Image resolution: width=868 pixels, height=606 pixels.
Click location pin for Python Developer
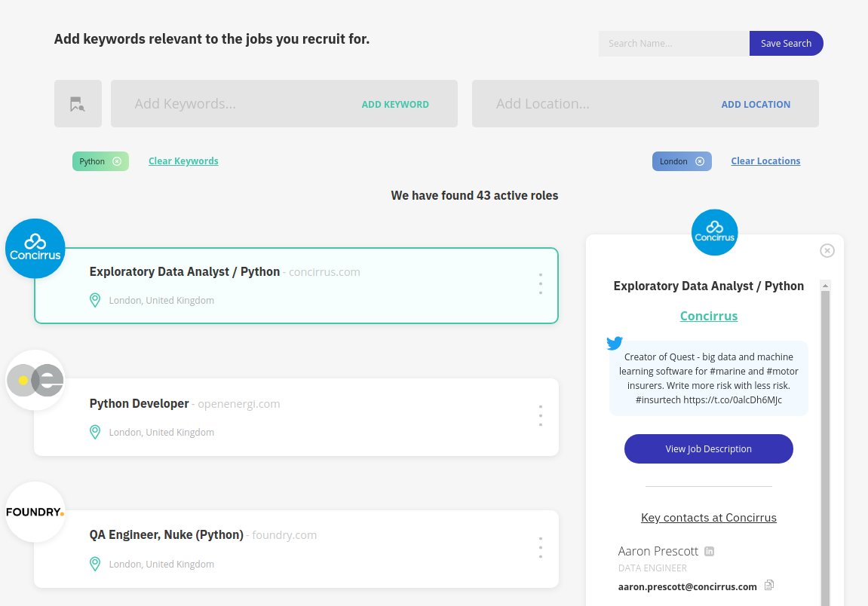click(95, 432)
